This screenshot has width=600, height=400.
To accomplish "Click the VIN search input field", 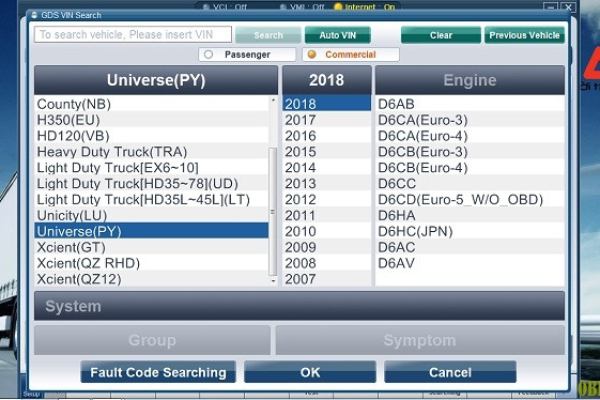I will coord(133,34).
